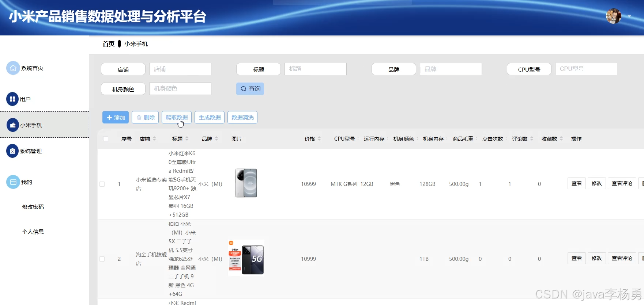The image size is (644, 305).
Task: Sort by the 价格 column arrows
Action: pos(319,139)
